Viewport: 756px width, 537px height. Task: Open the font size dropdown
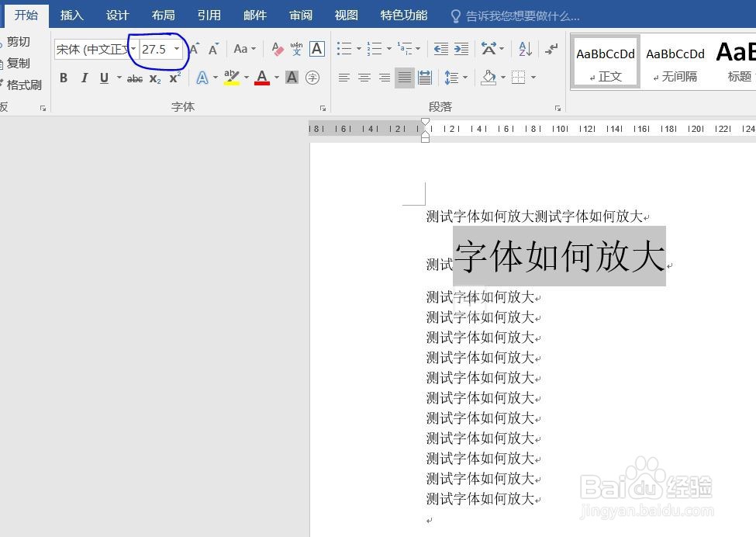click(x=177, y=49)
